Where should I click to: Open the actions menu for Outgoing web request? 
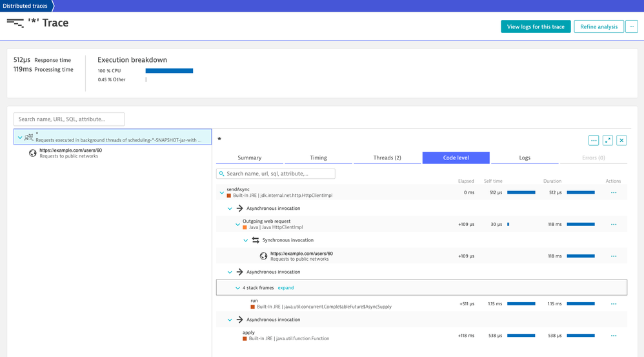614,225
